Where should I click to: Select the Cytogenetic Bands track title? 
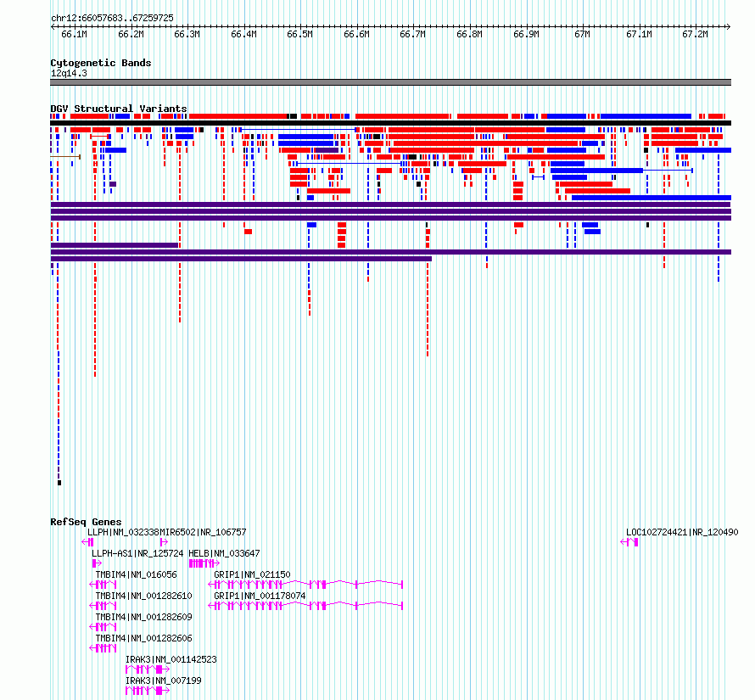[101, 63]
